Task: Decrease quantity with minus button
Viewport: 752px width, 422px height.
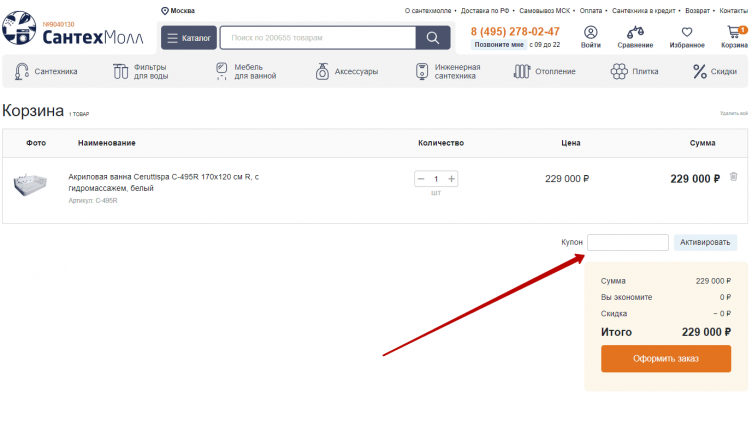Action: [x=420, y=179]
